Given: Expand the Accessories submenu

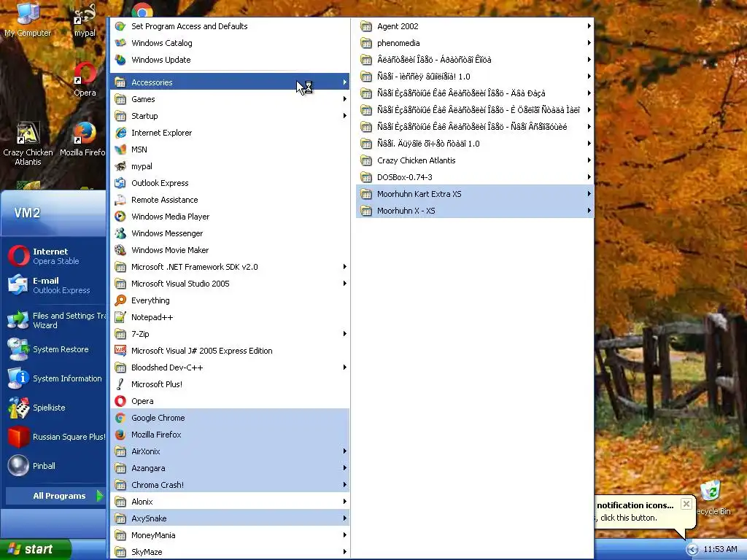Looking at the screenshot, I should coord(230,82).
